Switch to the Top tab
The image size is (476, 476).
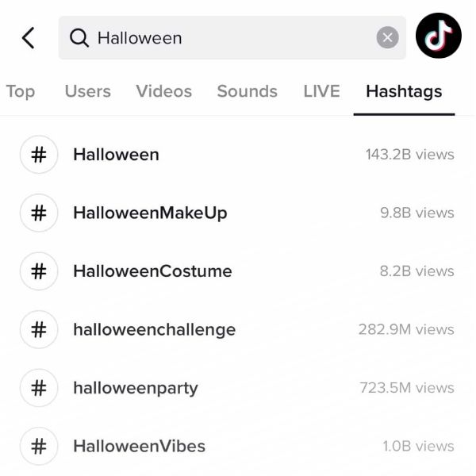(x=21, y=91)
